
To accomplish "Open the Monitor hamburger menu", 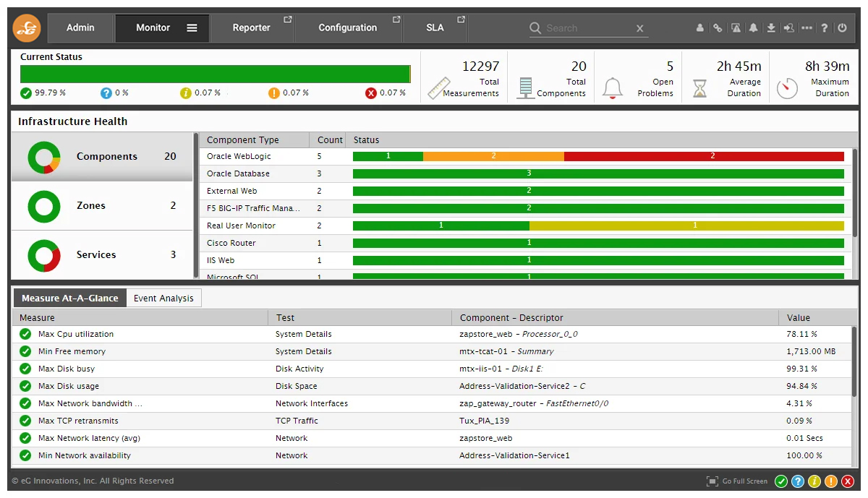I will click(192, 28).
